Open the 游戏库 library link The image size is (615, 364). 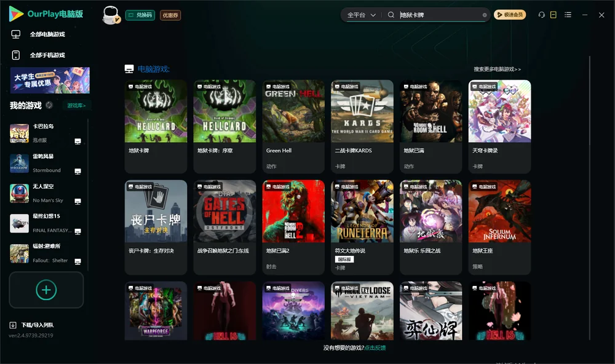[76, 106]
